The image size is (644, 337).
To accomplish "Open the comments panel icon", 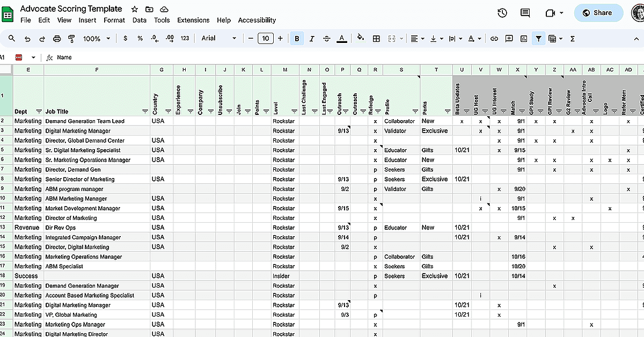I will (525, 13).
